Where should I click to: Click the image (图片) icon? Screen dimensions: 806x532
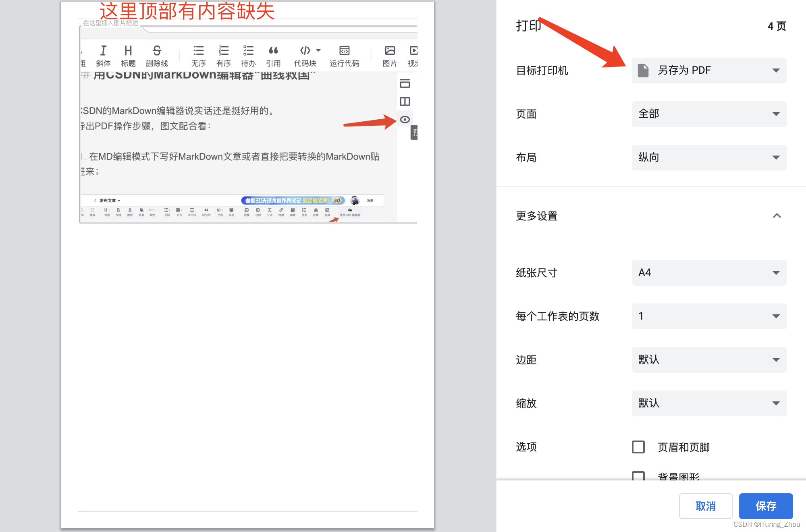point(390,51)
